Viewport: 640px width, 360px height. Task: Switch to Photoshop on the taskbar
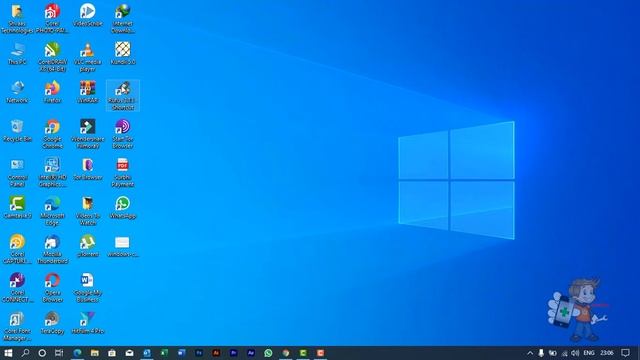click(199, 353)
